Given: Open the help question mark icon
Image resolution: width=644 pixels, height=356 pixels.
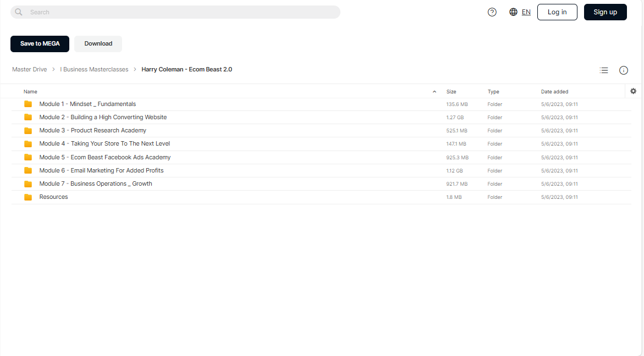Looking at the screenshot, I should pos(492,12).
